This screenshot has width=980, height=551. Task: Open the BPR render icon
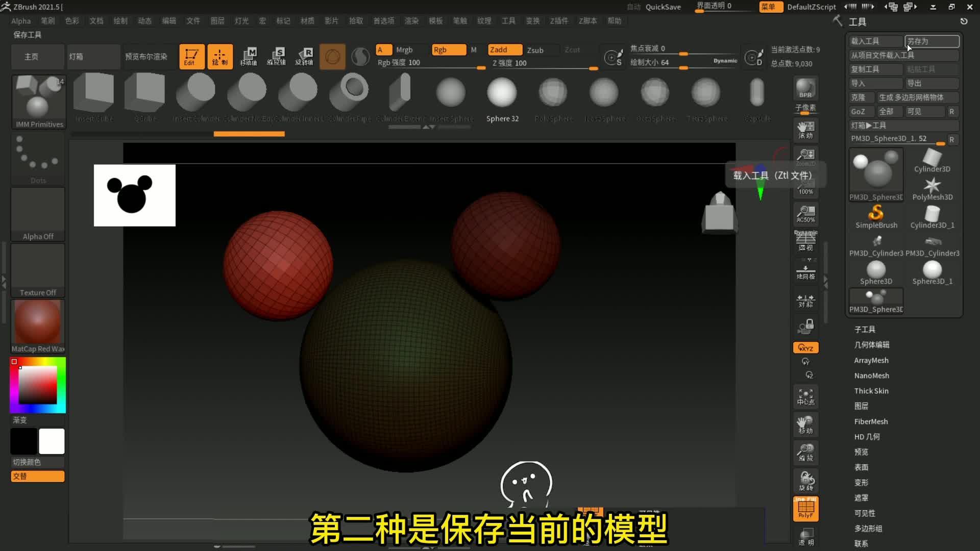click(805, 88)
